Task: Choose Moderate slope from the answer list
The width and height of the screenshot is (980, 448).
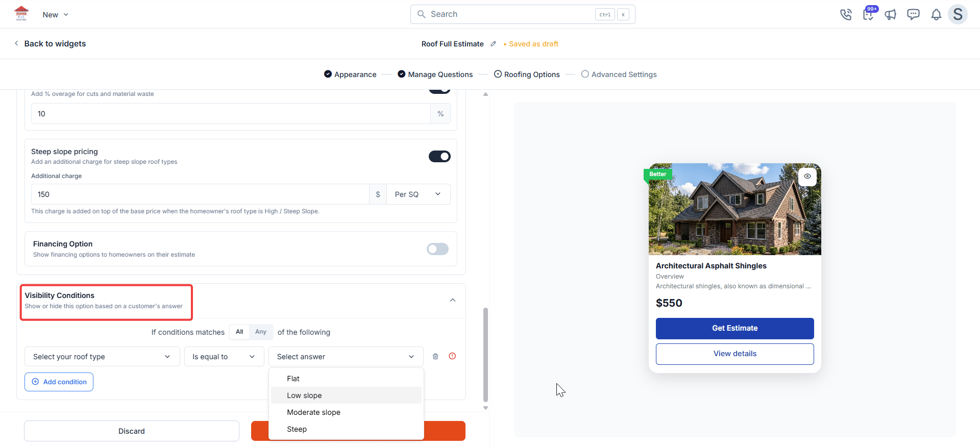Action: [x=346, y=412]
